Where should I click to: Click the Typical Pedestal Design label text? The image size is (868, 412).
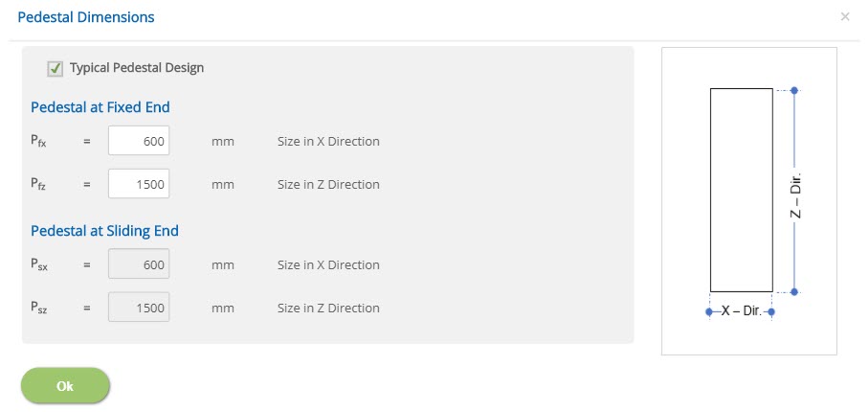pos(137,68)
